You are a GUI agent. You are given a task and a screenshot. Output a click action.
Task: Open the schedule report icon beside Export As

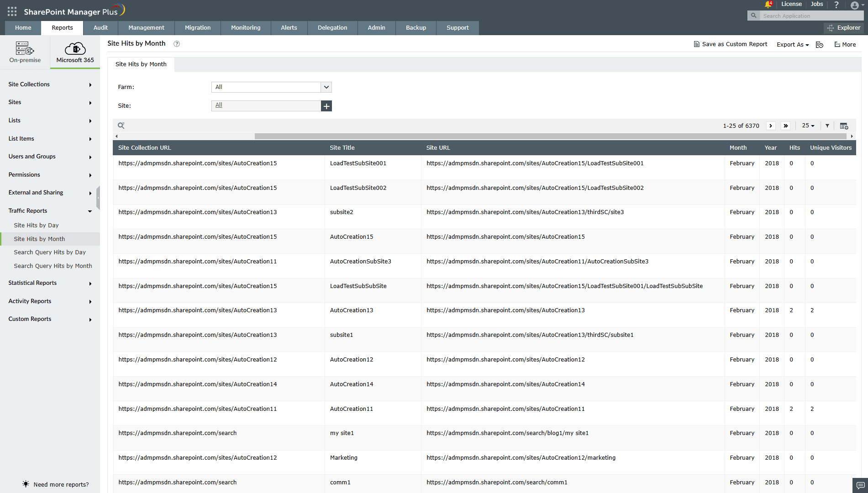(820, 45)
